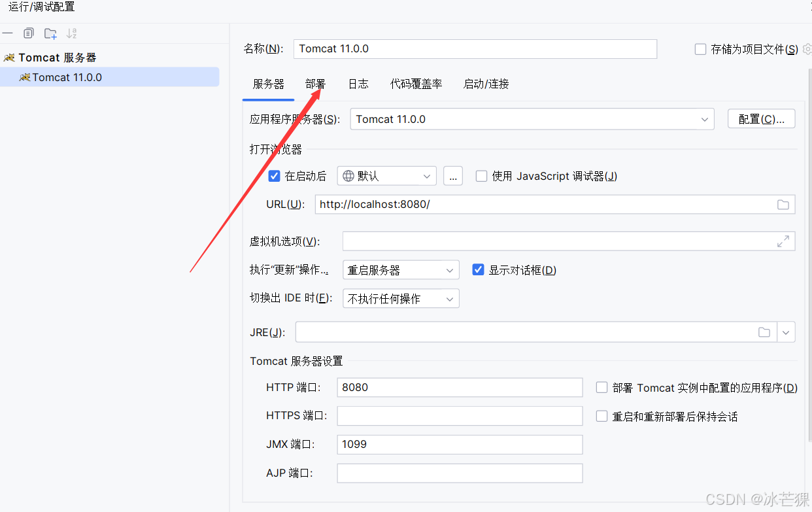Image resolution: width=812 pixels, height=512 pixels.
Task: Uncheck 在启动后 to disable browser launch
Action: click(275, 175)
